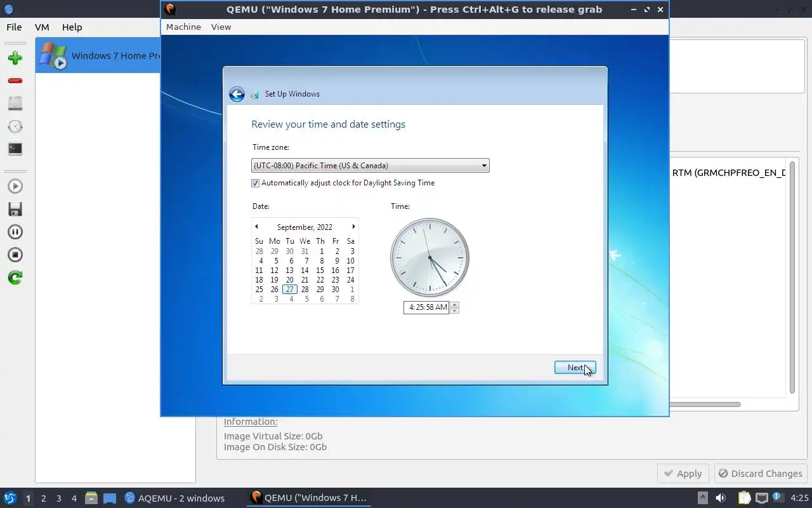Increase time with spinner up arrow

(454, 304)
